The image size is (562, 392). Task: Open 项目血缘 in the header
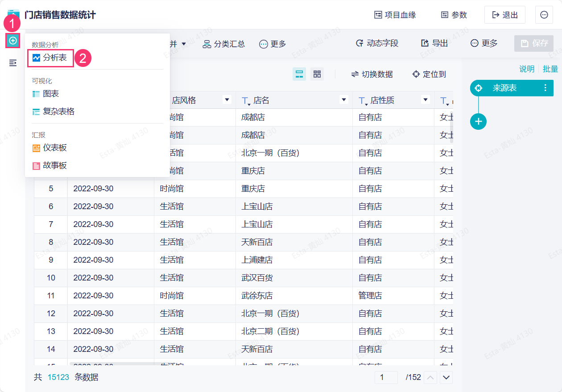395,15
